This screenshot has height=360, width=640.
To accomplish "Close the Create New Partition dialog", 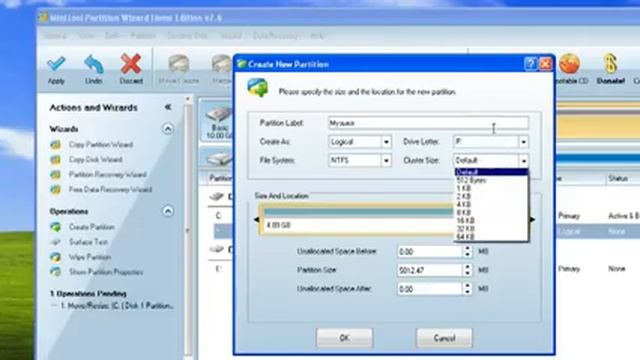I will (545, 64).
